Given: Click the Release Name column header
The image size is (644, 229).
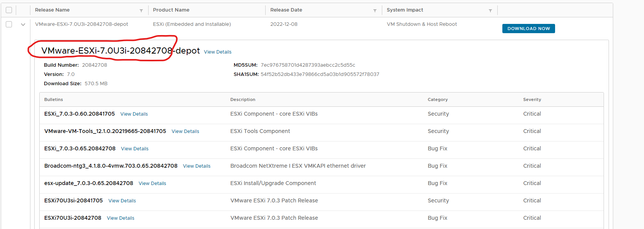Looking at the screenshot, I should click(52, 10).
